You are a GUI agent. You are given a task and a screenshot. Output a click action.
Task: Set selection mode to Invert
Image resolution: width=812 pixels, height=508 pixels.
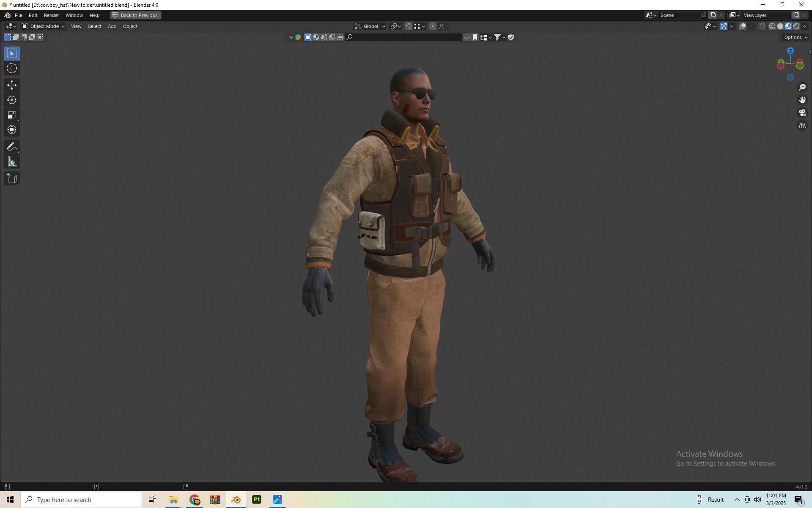[x=32, y=37]
